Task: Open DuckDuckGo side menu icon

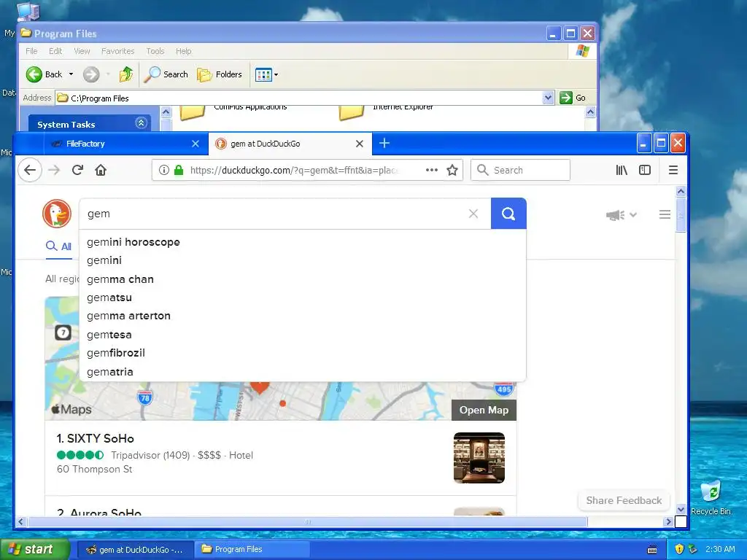Action: tap(665, 215)
